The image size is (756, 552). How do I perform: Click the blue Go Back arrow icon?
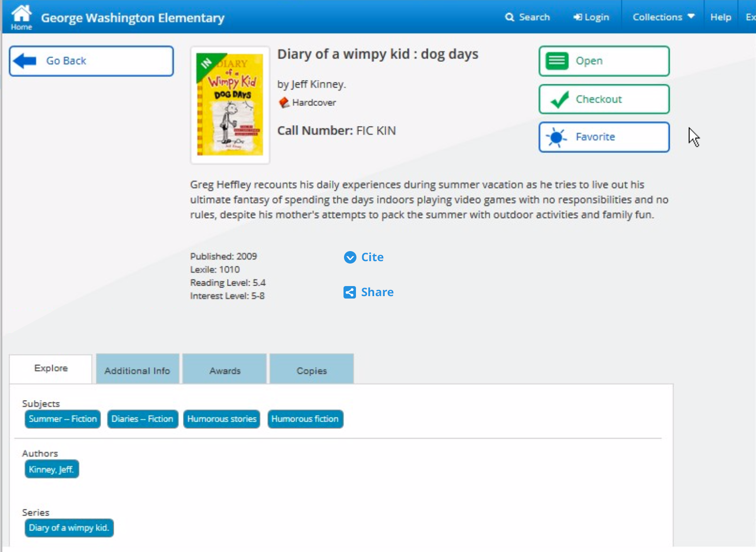pos(25,61)
